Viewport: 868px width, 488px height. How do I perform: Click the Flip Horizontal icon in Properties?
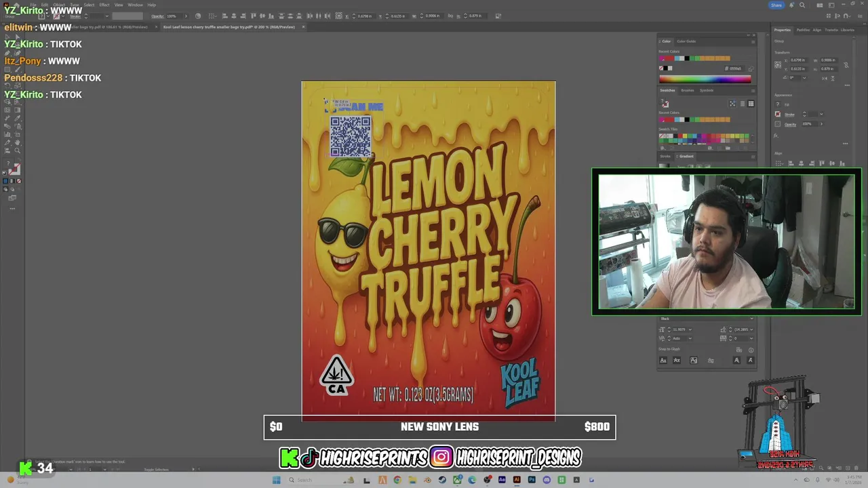tap(825, 79)
